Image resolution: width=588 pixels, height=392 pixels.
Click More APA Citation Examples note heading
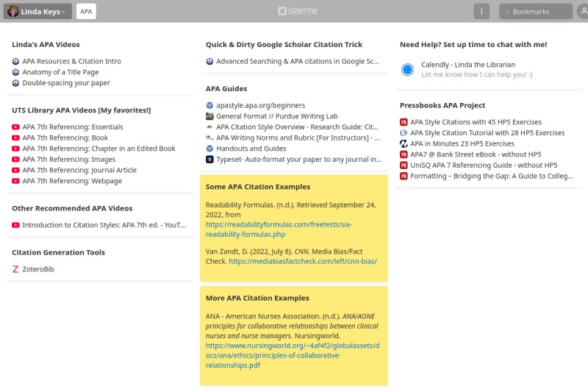click(x=257, y=298)
